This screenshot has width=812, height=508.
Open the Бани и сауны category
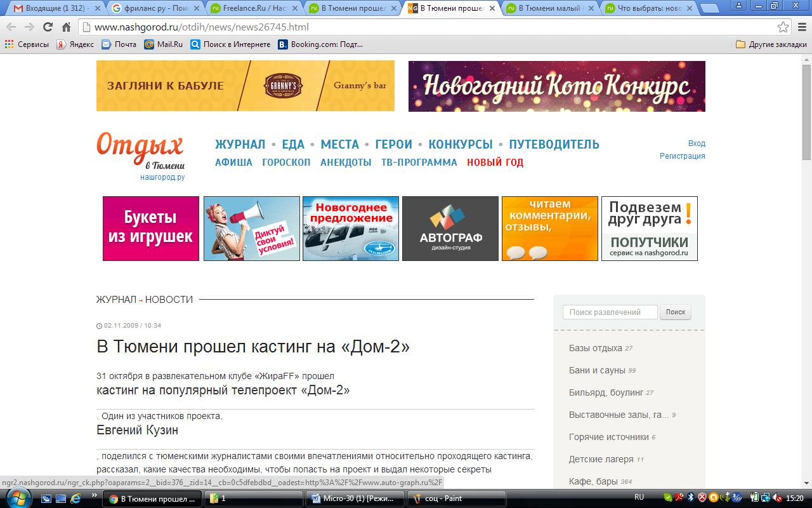597,370
